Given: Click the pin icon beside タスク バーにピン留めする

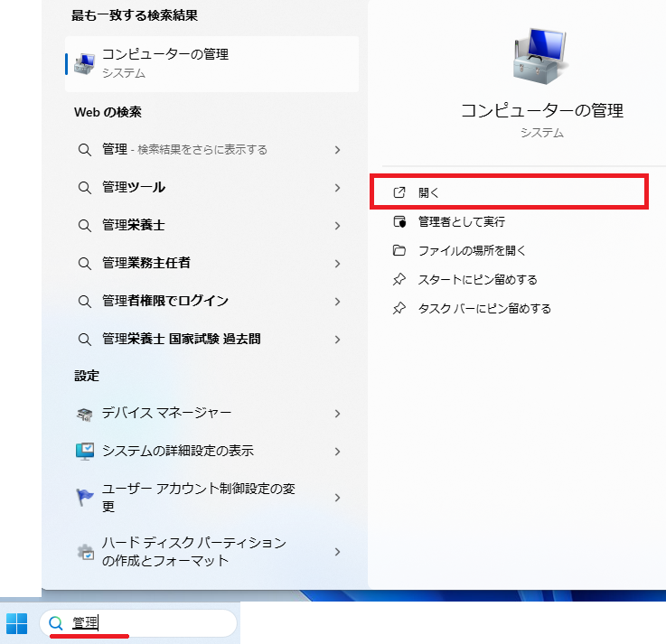Looking at the screenshot, I should [x=399, y=308].
